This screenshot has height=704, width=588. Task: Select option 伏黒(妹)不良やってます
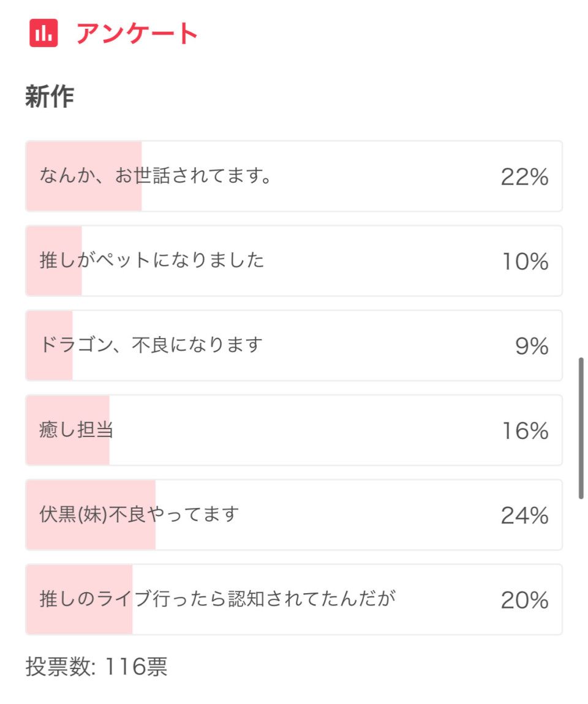(x=294, y=514)
